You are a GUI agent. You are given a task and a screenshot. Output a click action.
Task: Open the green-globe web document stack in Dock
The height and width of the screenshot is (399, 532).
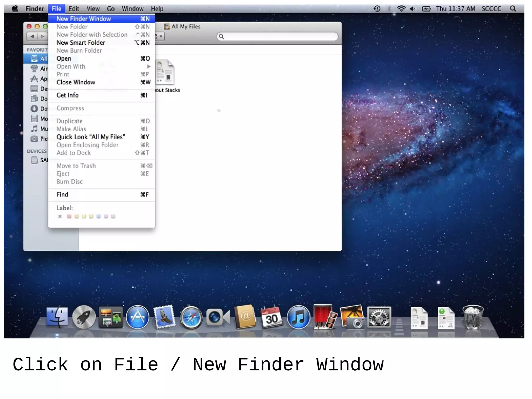[x=446, y=318]
